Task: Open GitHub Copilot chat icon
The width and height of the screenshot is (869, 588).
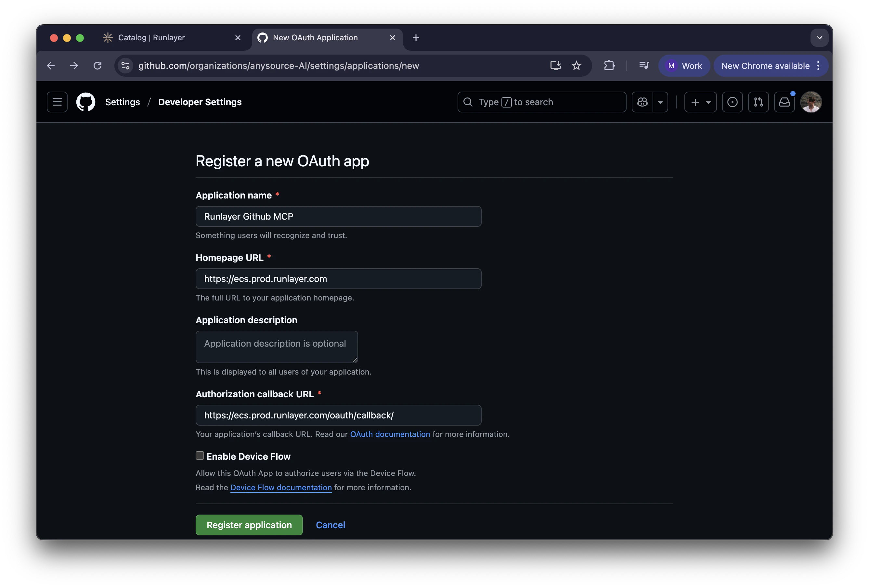Action: [642, 102]
